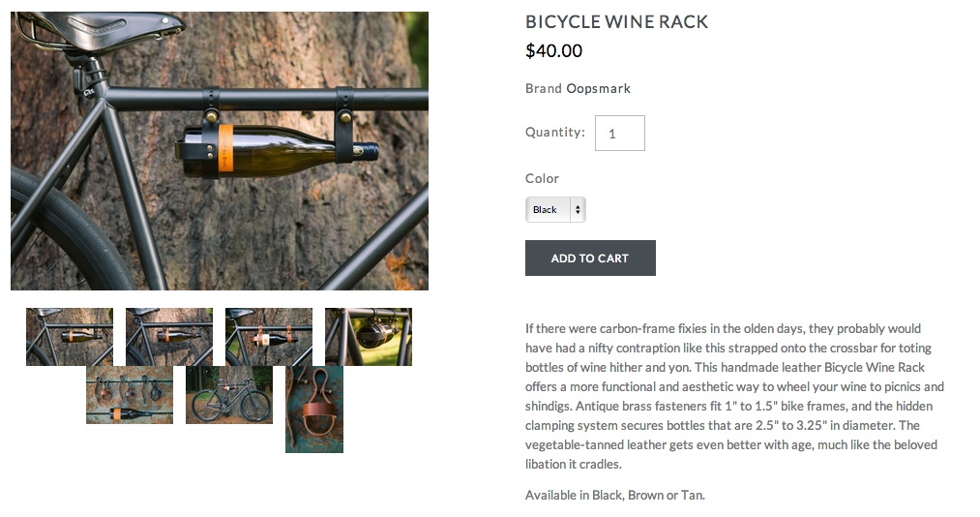This screenshot has width=980, height=517.
Task: Click the Color dropdown stepper arrows
Action: (578, 209)
